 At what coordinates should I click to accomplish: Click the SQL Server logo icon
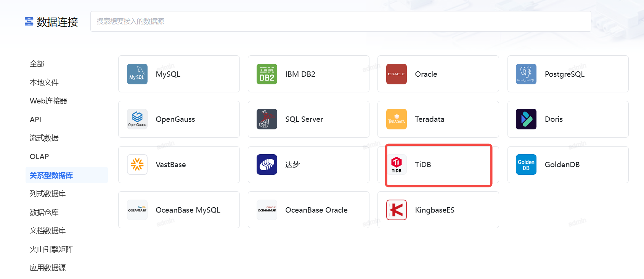coord(267,119)
